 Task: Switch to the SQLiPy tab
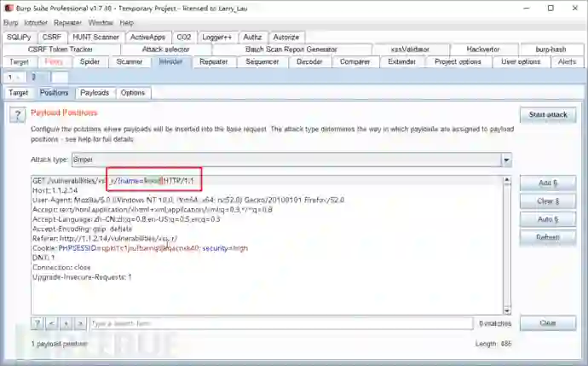[x=19, y=38]
